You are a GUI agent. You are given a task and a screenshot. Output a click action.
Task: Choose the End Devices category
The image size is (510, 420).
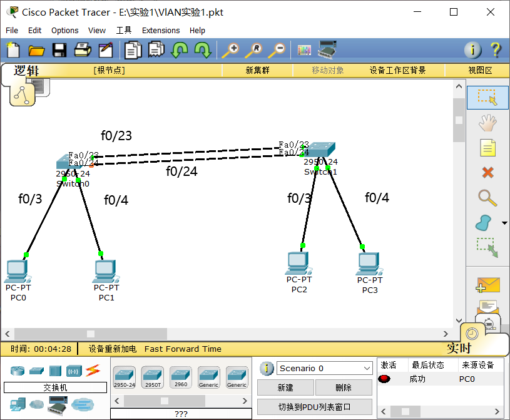coord(18,404)
